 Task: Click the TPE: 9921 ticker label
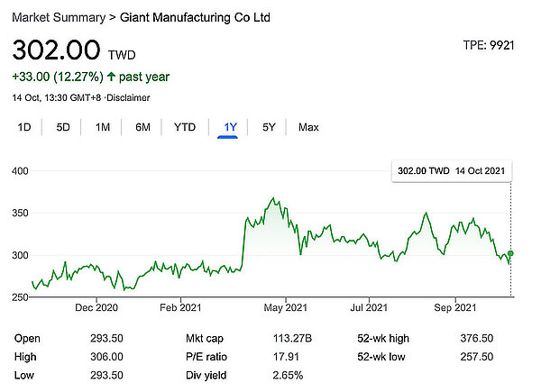tap(486, 45)
